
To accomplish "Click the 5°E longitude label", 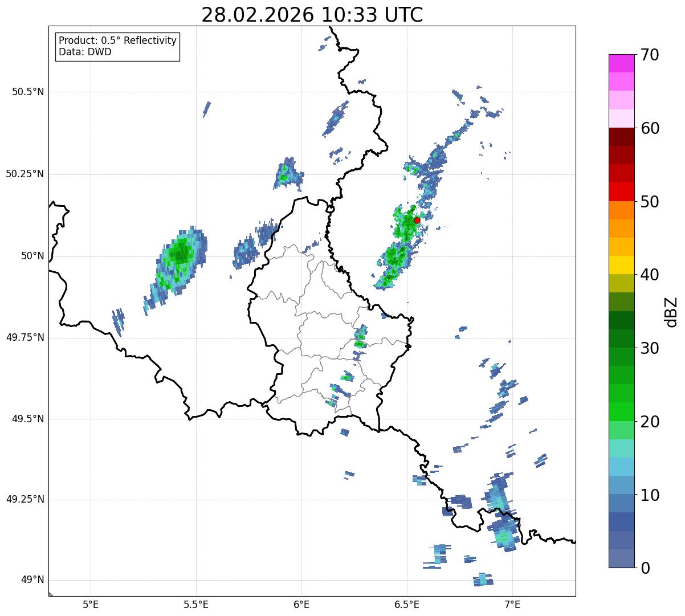I will coord(91,604).
